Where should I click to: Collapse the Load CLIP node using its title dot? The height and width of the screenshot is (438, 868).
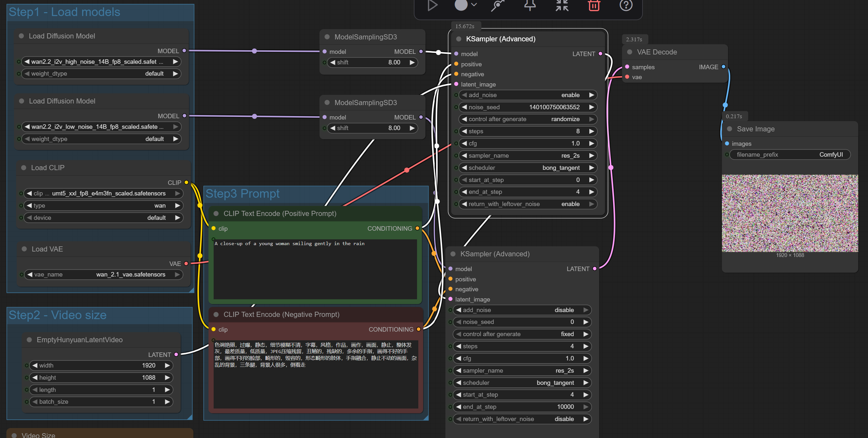[24, 168]
